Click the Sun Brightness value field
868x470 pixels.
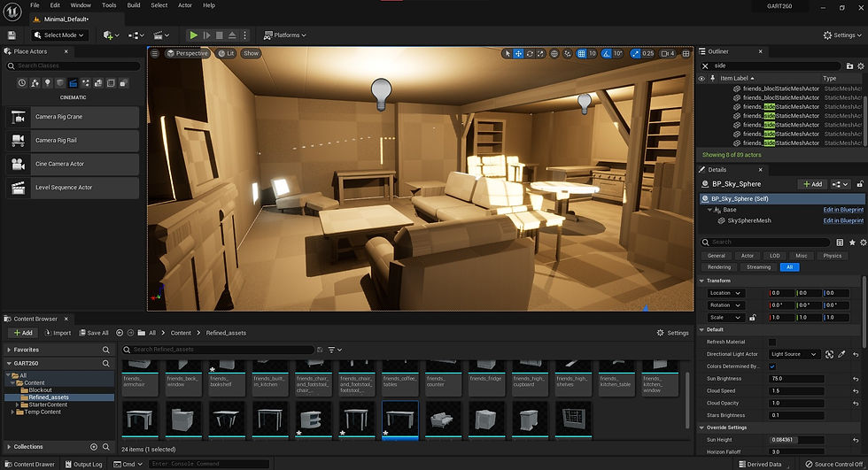point(796,379)
